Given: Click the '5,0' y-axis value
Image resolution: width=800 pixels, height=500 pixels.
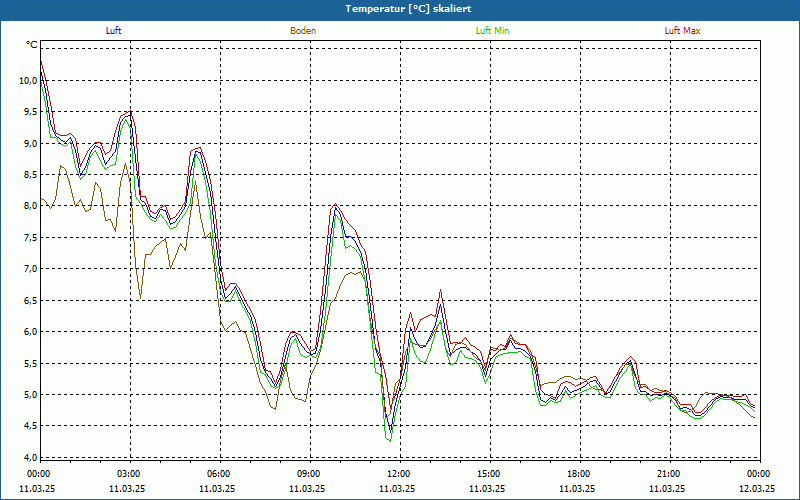Looking at the screenshot, I should point(31,394).
